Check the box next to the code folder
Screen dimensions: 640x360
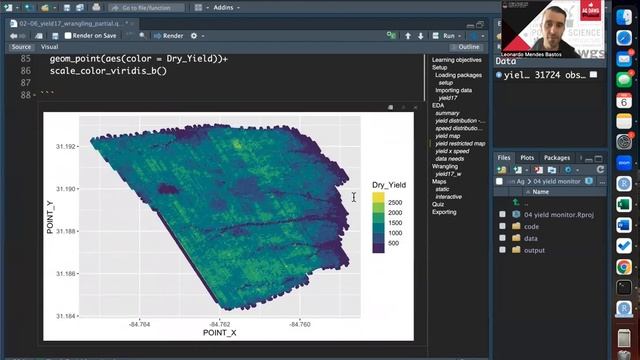pos(502,226)
